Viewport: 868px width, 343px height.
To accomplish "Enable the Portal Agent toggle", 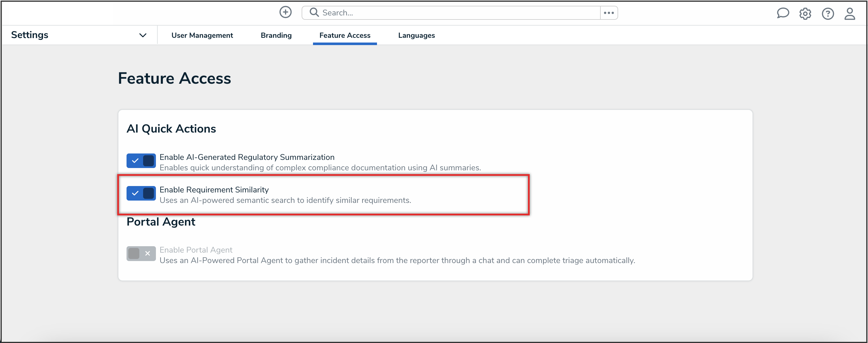I will (x=141, y=253).
